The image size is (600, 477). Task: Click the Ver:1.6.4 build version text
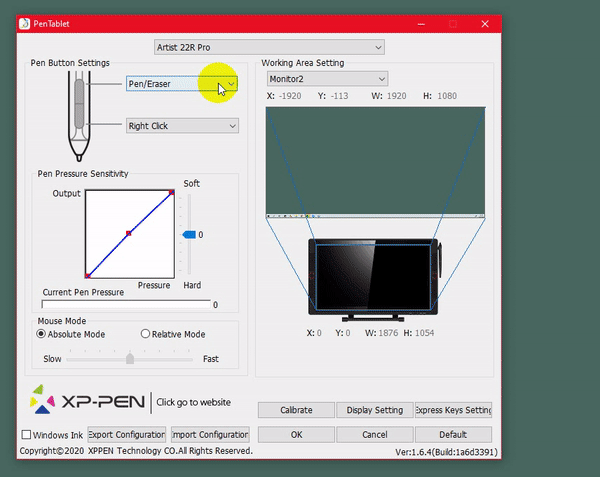[x=446, y=452]
